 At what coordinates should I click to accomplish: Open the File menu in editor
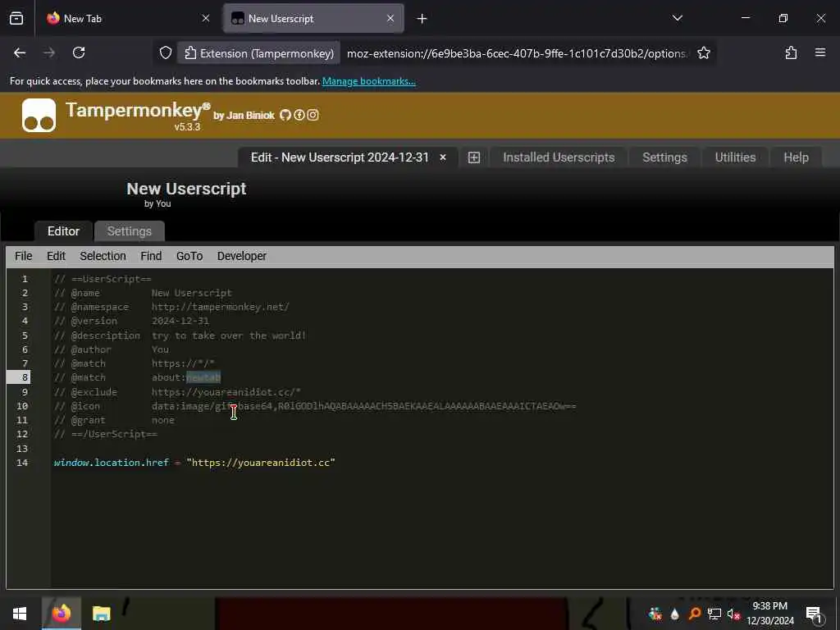pyautogui.click(x=24, y=256)
